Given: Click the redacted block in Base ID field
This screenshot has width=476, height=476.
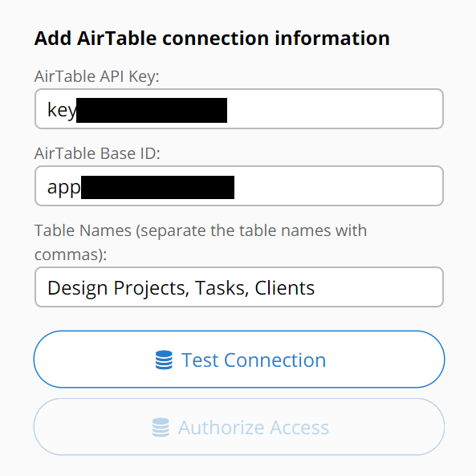Looking at the screenshot, I should [x=157, y=187].
